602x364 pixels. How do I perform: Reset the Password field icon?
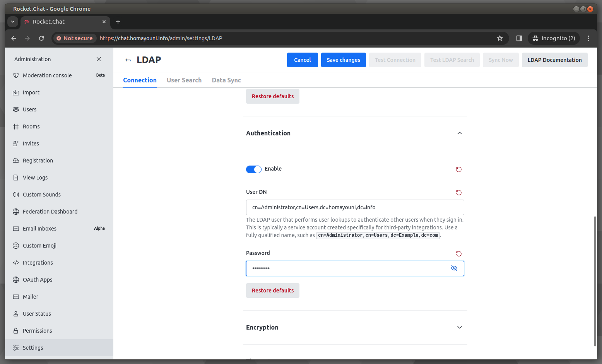pos(459,254)
